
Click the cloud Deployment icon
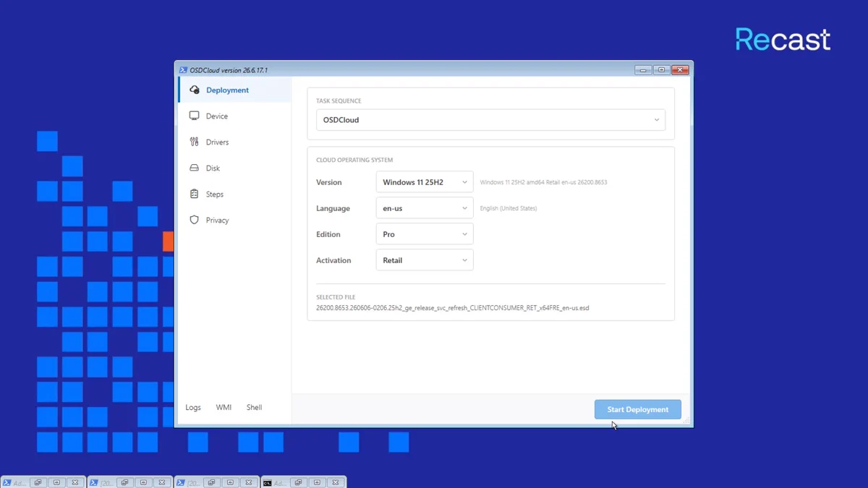[194, 90]
